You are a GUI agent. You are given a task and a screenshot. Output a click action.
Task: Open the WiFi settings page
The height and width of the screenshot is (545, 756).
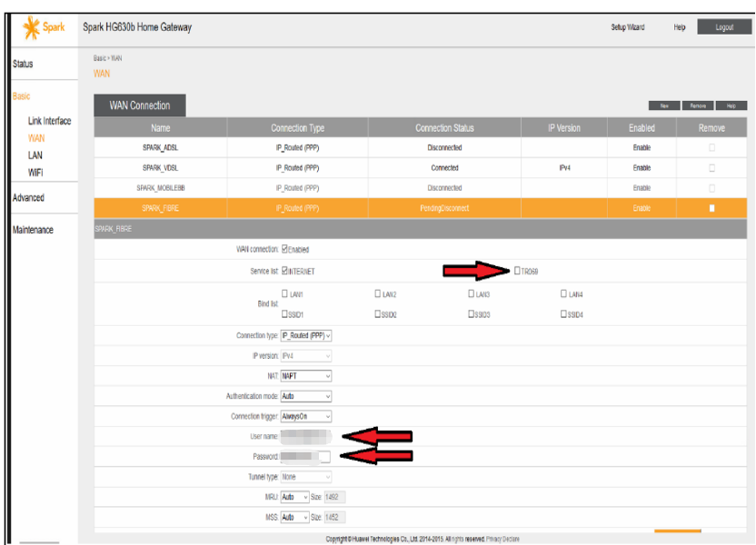(35, 172)
